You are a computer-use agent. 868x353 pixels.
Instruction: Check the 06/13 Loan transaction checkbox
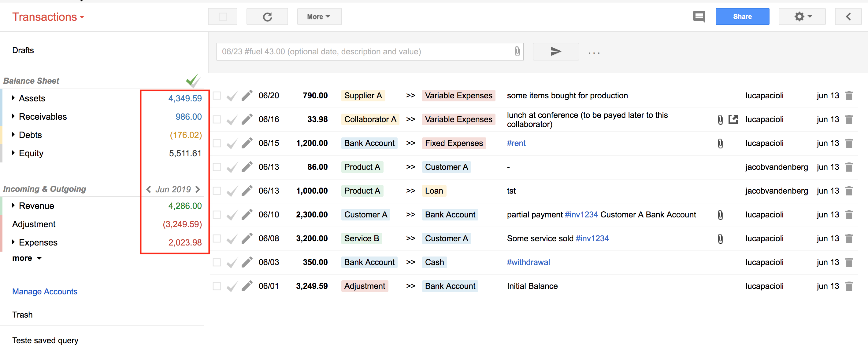[x=217, y=191]
